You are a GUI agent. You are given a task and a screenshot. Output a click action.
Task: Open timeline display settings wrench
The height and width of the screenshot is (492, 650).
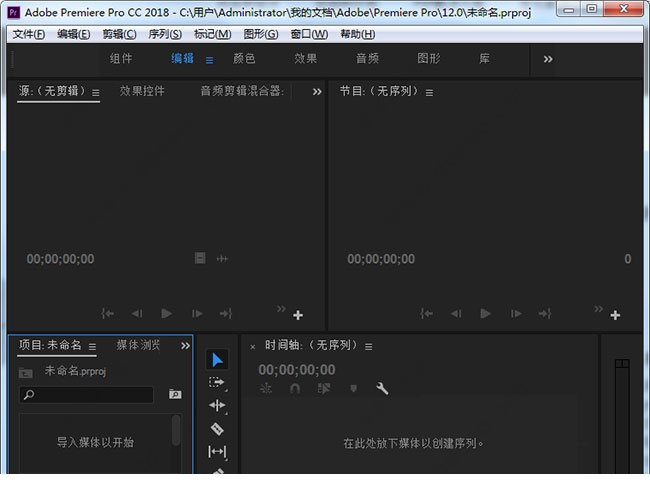382,388
